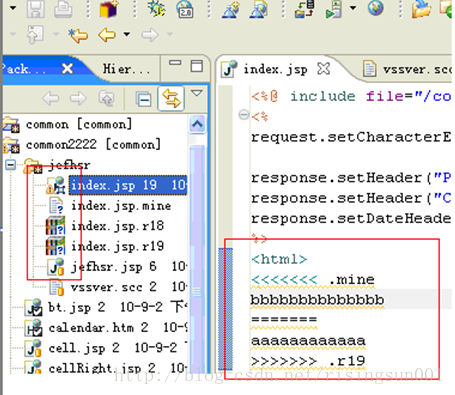The height and width of the screenshot is (395, 455).
Task: Collapse the code folding marker
Action: coord(244,115)
